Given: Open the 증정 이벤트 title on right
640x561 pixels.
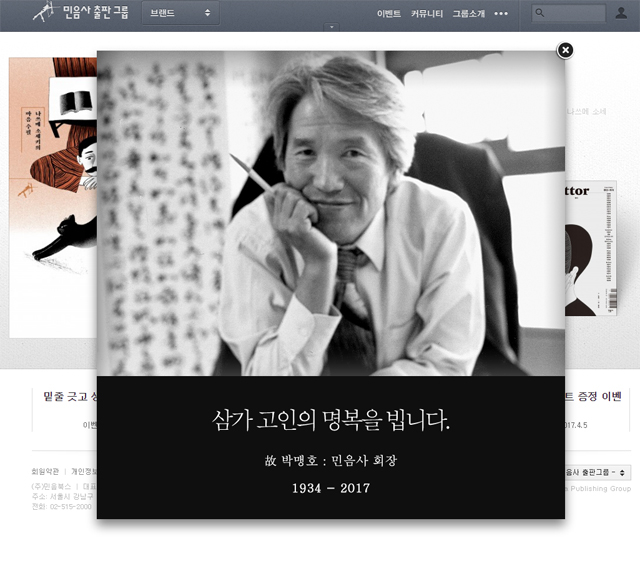Looking at the screenshot, I should click(598, 396).
